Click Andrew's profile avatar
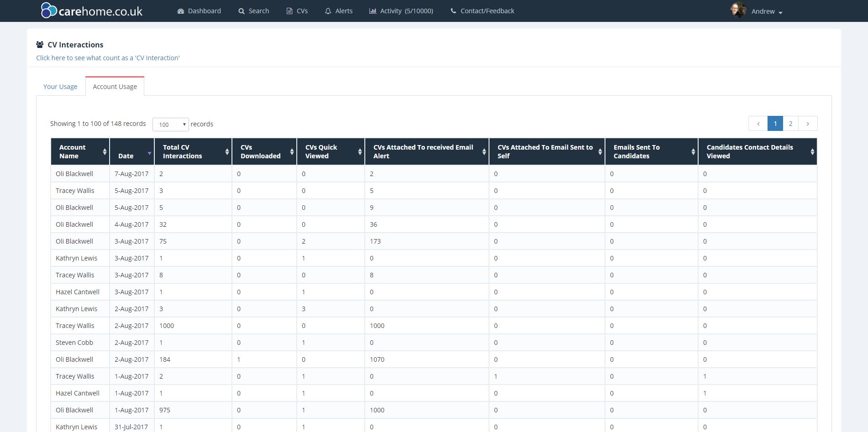Screen dimensions: 868x432 click(x=738, y=10)
